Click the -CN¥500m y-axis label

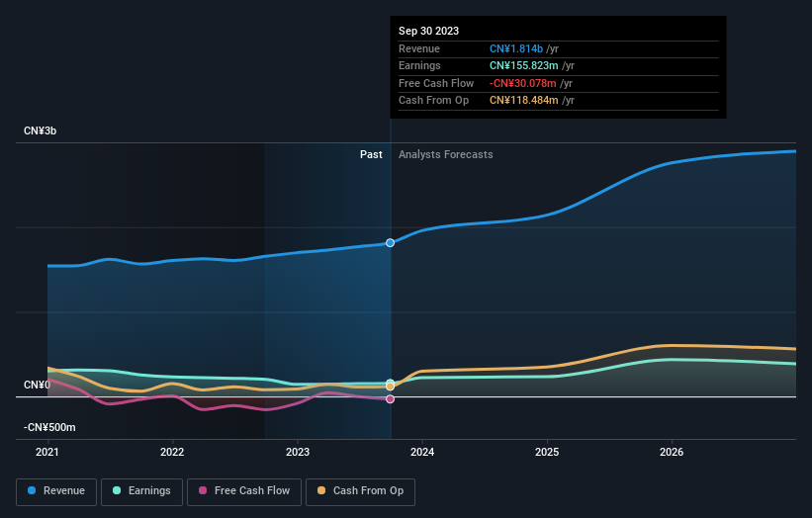[49, 427]
